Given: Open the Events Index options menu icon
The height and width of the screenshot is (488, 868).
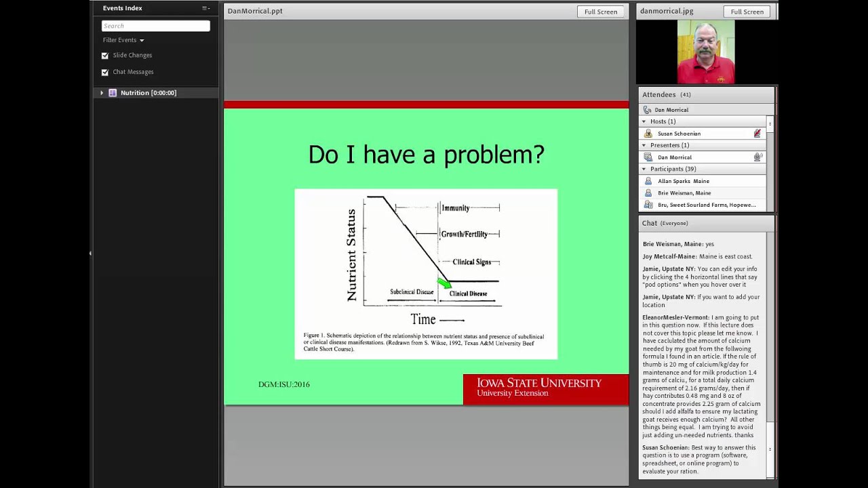Looking at the screenshot, I should click(205, 8).
